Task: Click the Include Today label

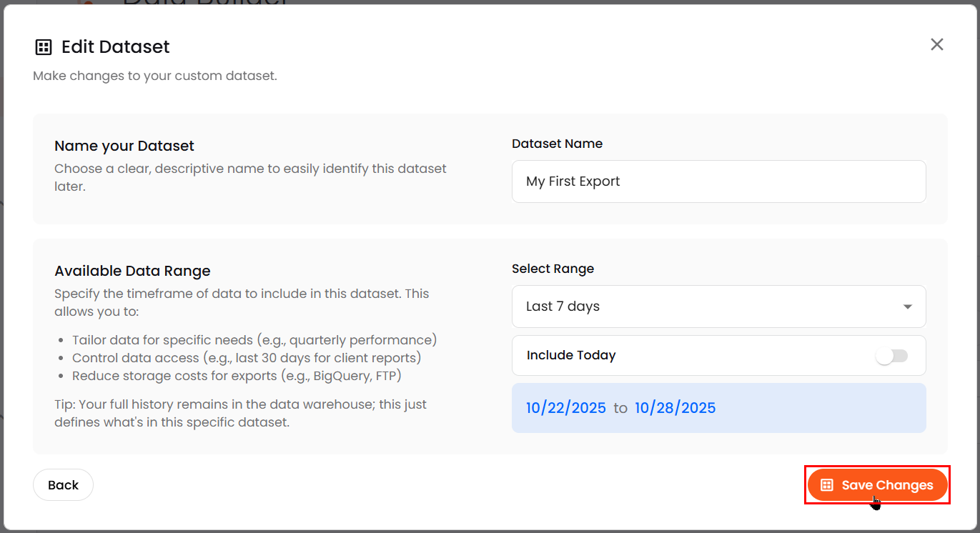Action: click(x=571, y=355)
